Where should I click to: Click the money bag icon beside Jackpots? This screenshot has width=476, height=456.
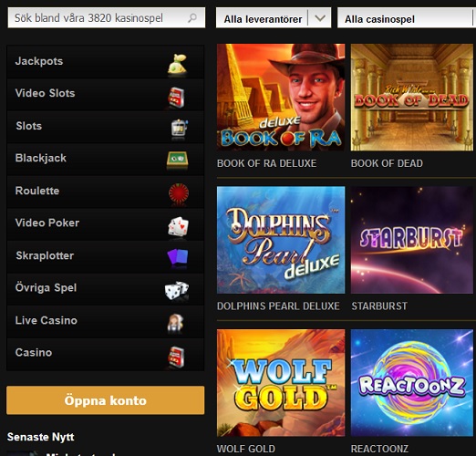point(177,64)
